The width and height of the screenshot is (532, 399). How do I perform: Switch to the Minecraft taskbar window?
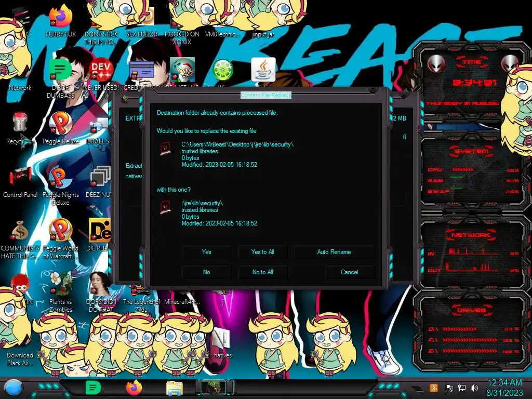point(214,388)
